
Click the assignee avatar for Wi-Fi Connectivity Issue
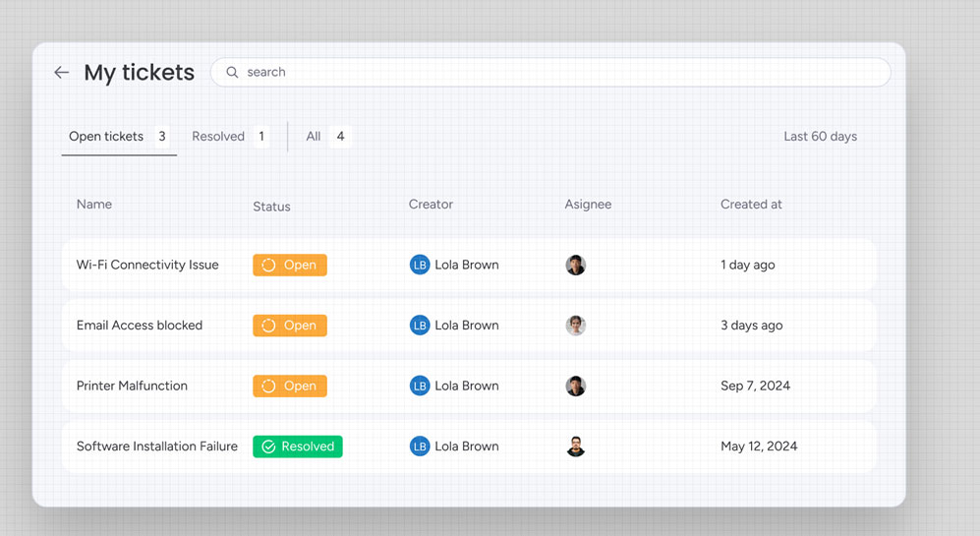(x=576, y=266)
